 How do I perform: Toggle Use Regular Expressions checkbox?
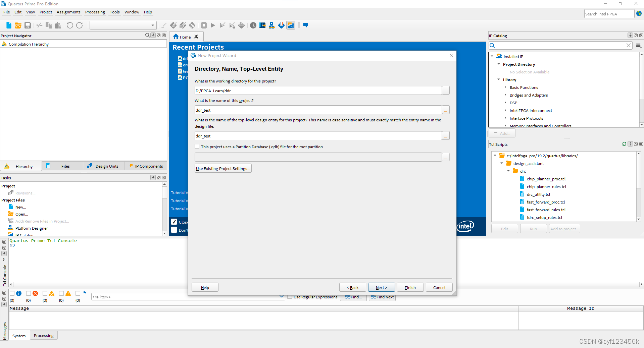290,297
